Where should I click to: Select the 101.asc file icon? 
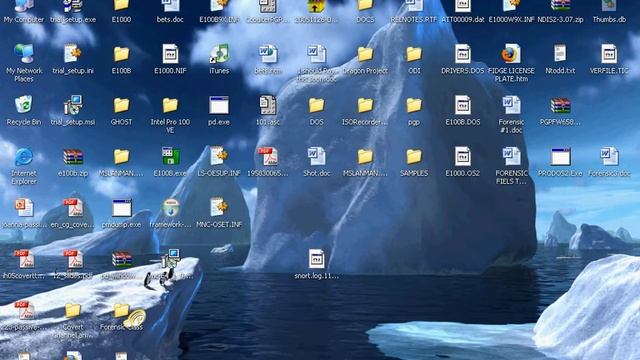coord(268,105)
